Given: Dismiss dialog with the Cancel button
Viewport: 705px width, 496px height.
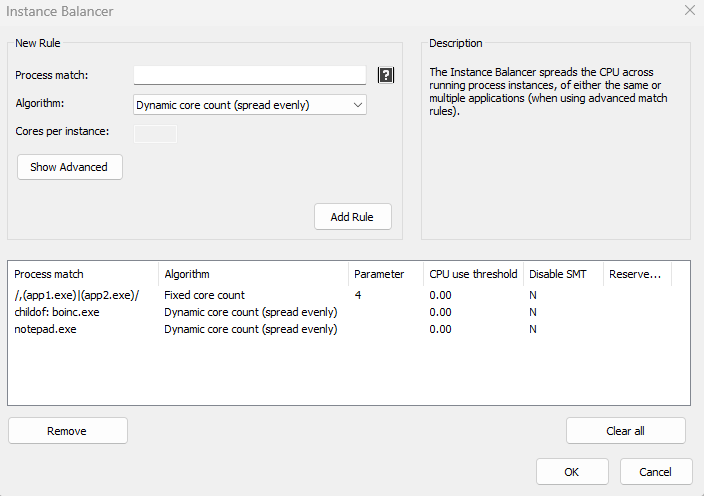Looking at the screenshot, I should click(x=656, y=472).
